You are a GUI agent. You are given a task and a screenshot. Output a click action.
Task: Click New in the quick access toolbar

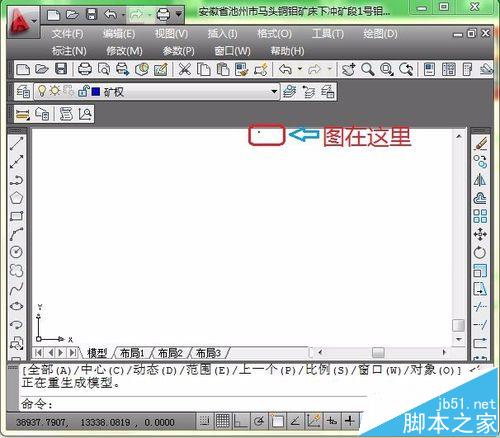[53, 15]
